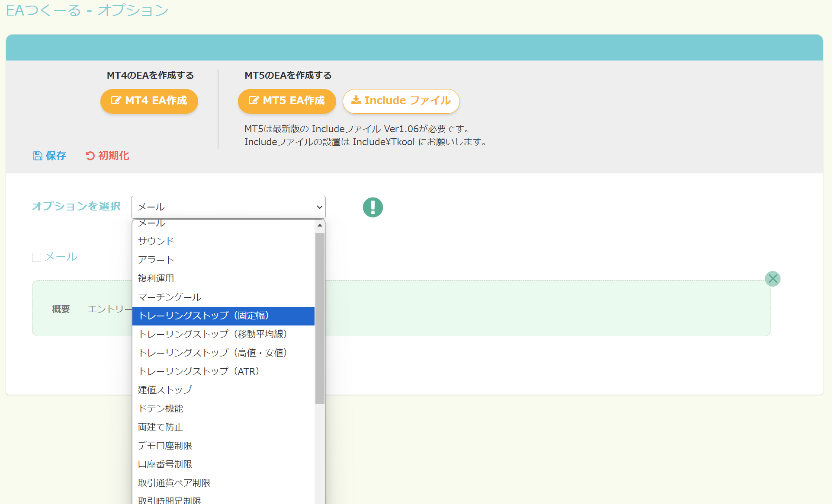Select サウンド from the option list
Image resolution: width=832 pixels, height=504 pixels.
pos(156,241)
